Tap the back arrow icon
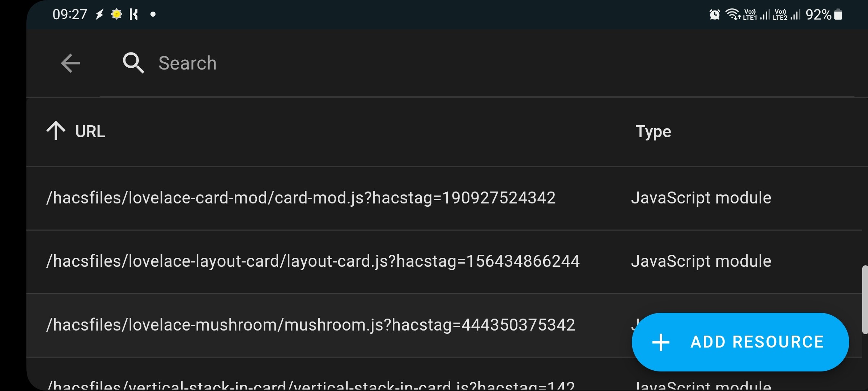The image size is (868, 391). (71, 63)
